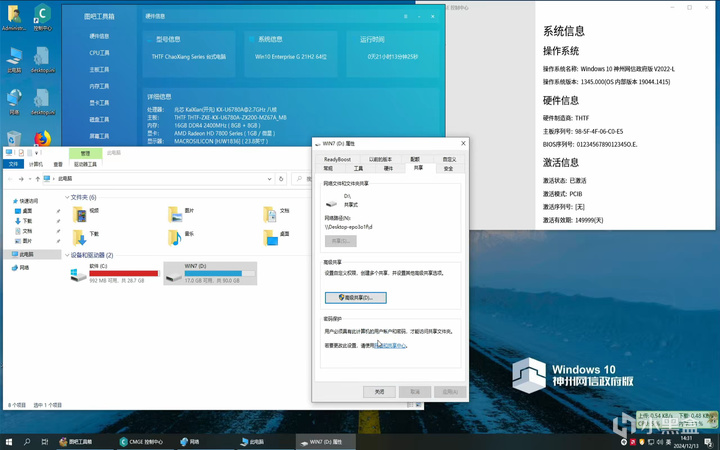Select the 软件 (C:) drive
720x450 pixels.
click(114, 273)
